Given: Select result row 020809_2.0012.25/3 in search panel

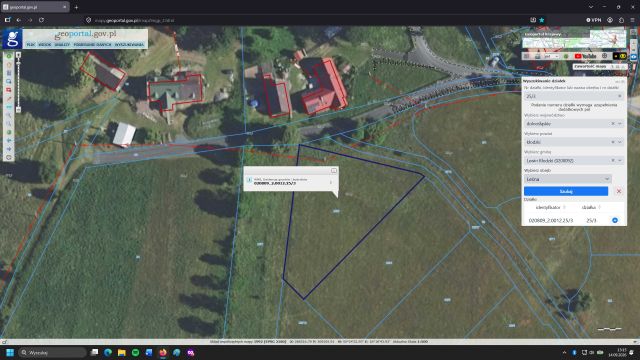Looking at the screenshot, I should click(x=574, y=220).
